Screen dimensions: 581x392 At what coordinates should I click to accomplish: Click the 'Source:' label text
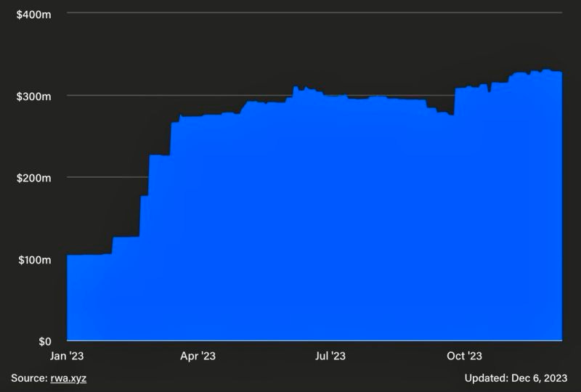(x=29, y=378)
